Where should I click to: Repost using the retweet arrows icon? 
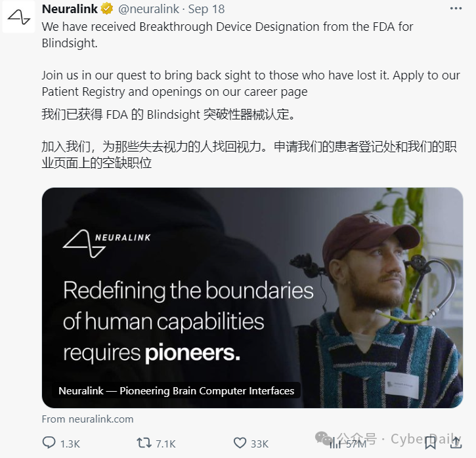(x=144, y=443)
